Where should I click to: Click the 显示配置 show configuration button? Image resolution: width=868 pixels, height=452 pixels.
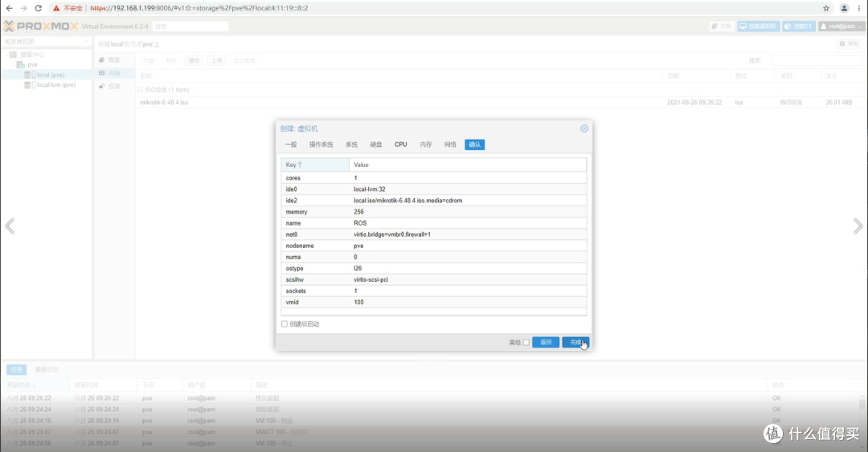tap(244, 60)
